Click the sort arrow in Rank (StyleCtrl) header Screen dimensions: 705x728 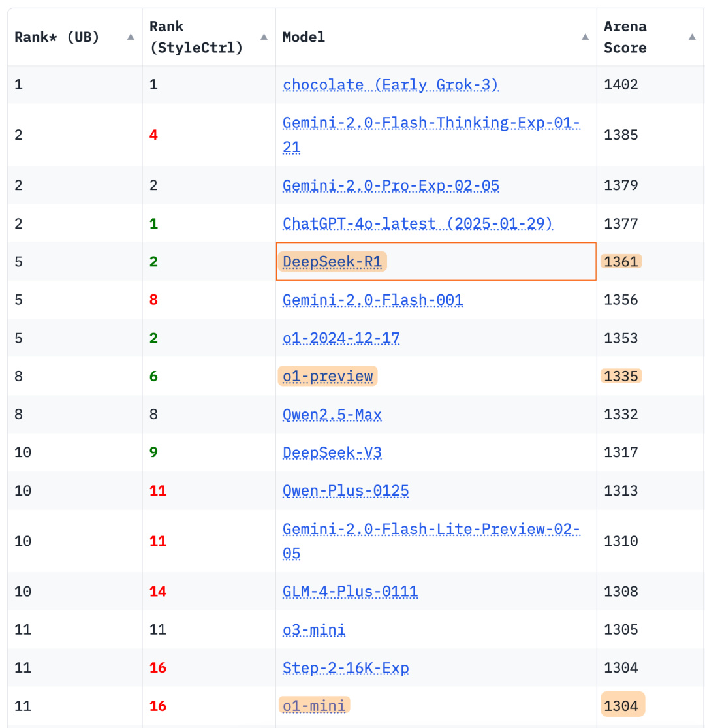point(264,37)
